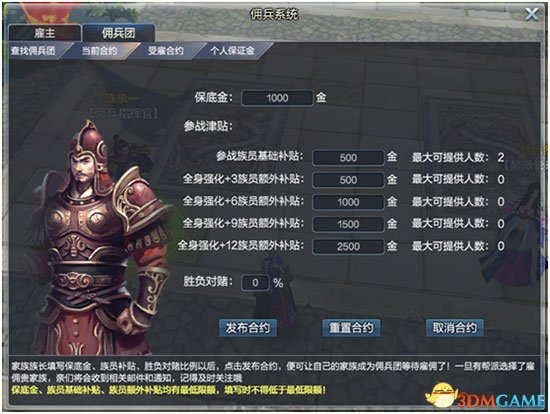Open the 当前合约 sub-tab
This screenshot has width=550, height=414.
[100, 51]
